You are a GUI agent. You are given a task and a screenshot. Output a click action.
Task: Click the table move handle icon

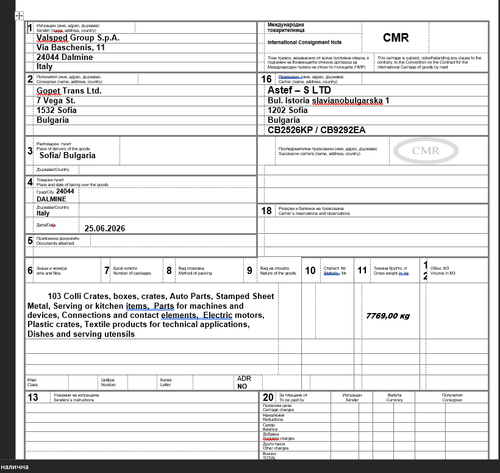click(19, 16)
